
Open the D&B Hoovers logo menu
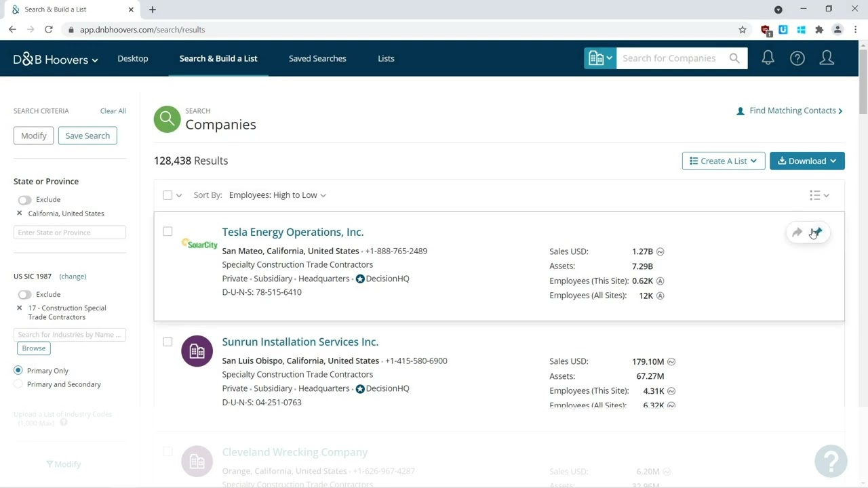point(56,59)
